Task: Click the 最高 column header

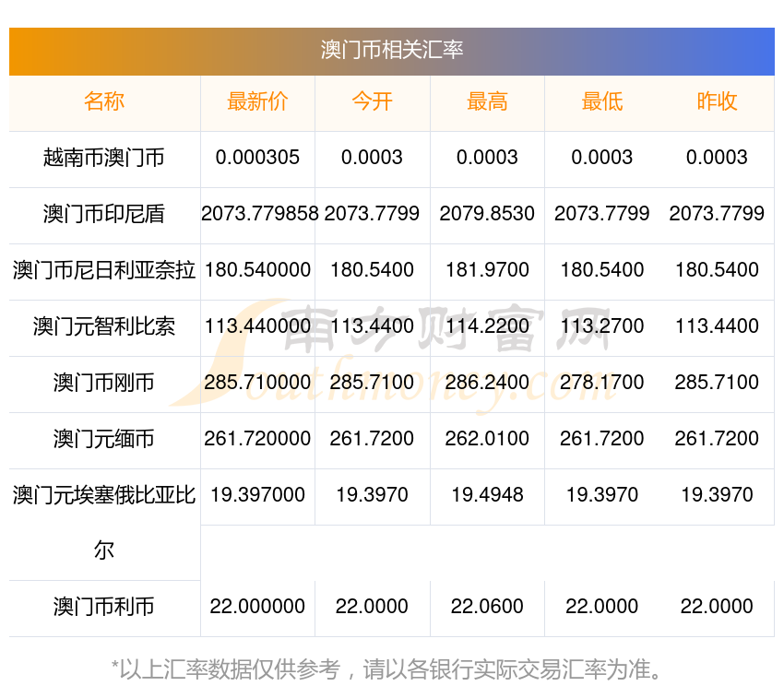Action: click(487, 102)
